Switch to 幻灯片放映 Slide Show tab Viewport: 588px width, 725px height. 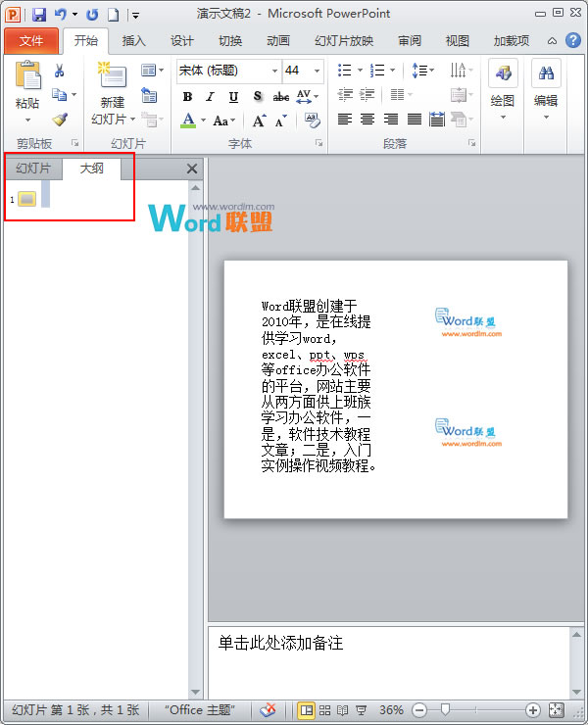(x=344, y=41)
